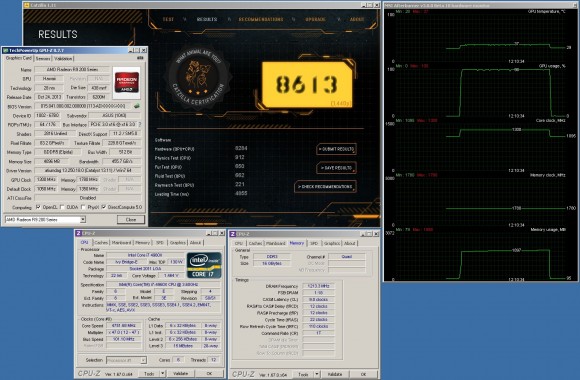This screenshot has height=380, width=580.
Task: Open CPU tab in the CPU-Z memory window
Action: pos(239,243)
